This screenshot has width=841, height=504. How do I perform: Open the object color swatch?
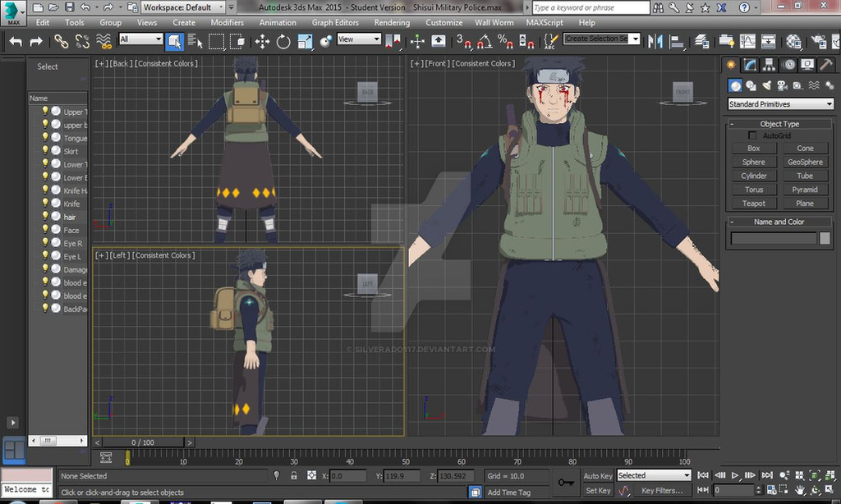coord(825,238)
